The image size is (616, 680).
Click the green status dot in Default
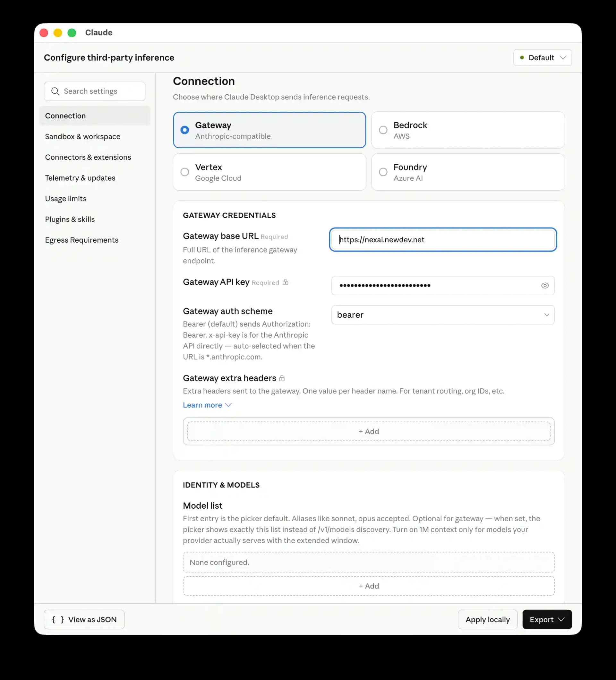coord(522,57)
